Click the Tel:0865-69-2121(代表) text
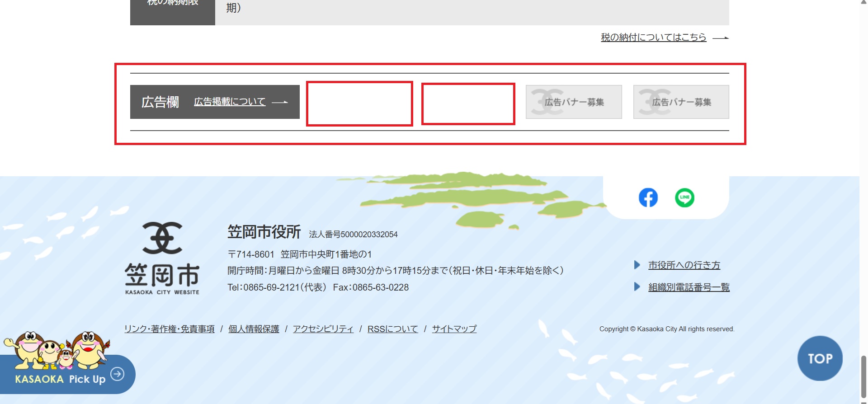This screenshot has width=868, height=404. [x=277, y=287]
